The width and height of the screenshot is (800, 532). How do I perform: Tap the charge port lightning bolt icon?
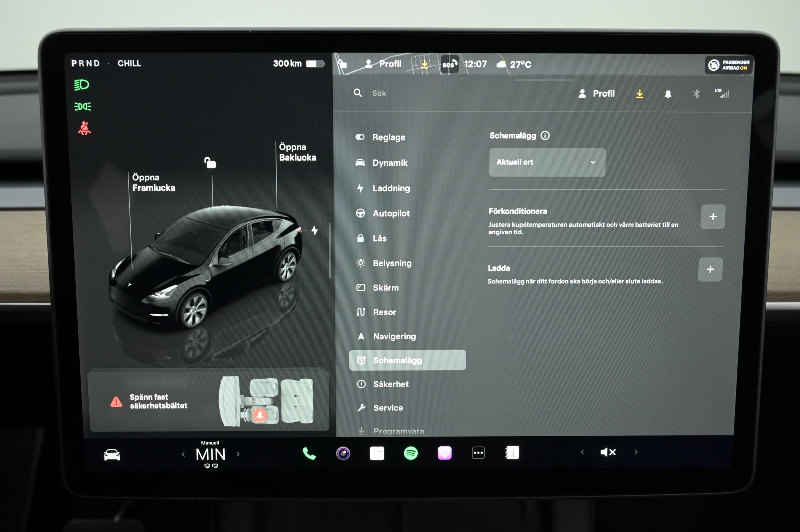pos(315,230)
